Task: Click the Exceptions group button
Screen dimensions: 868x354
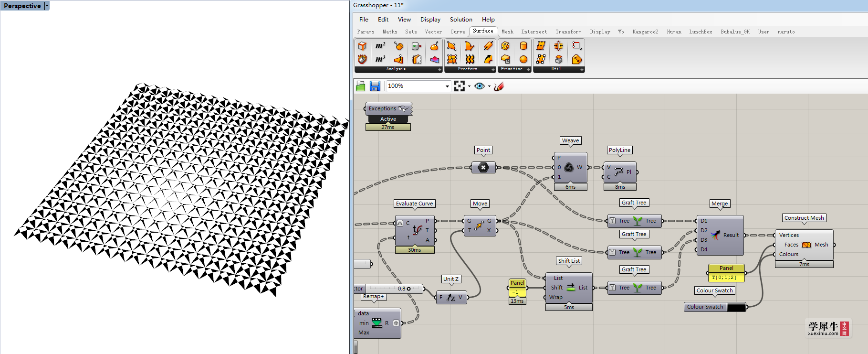Action: pos(388,108)
